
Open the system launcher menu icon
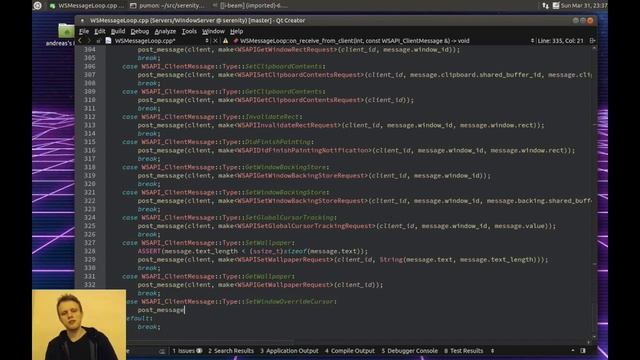point(38,6)
